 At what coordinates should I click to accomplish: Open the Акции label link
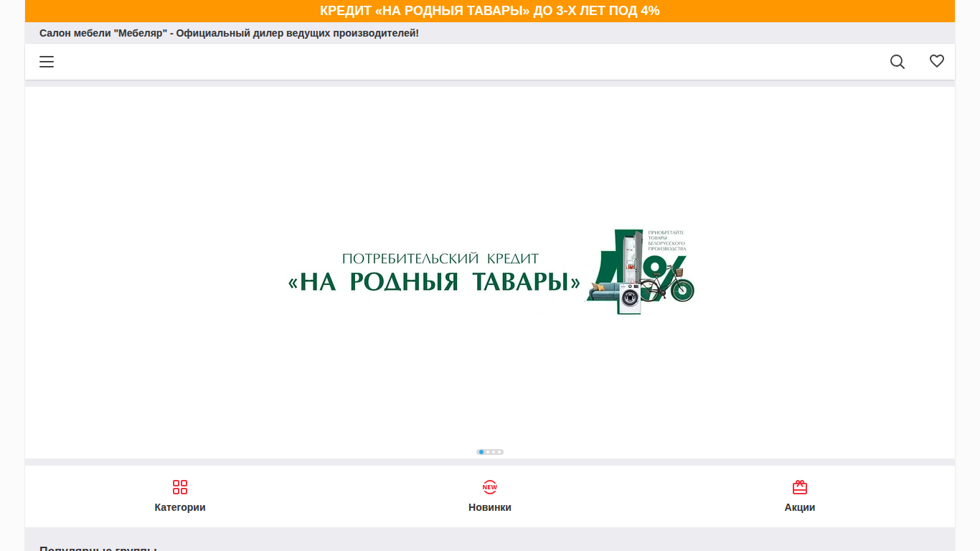800,507
